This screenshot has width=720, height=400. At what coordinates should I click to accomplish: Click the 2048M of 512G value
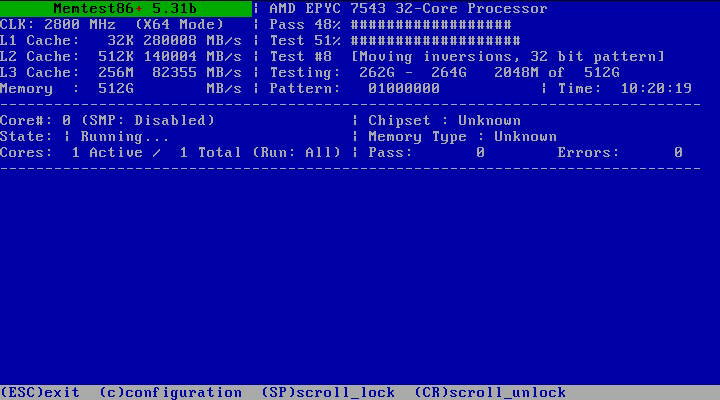pyautogui.click(x=557, y=73)
